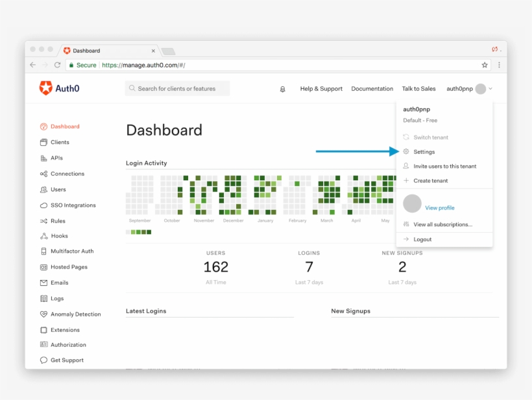Open Authorization in sidebar
Screen dimensions: 532x400
(x=68, y=345)
